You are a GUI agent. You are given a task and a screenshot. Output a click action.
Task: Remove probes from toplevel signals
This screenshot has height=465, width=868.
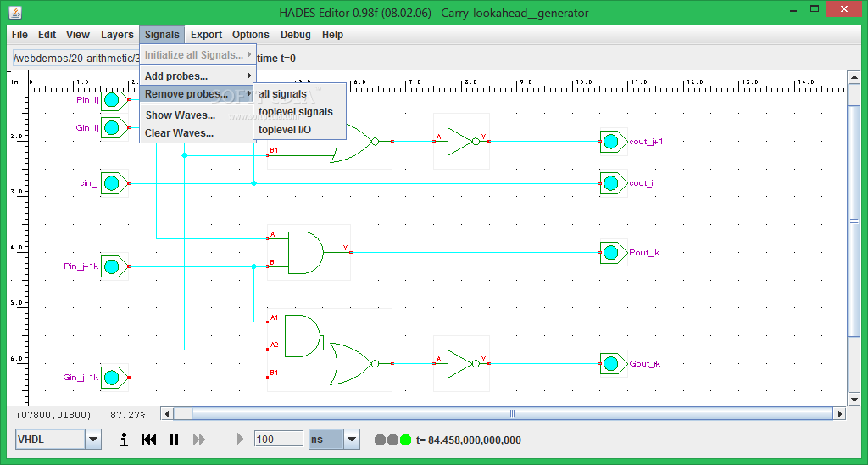[299, 111]
